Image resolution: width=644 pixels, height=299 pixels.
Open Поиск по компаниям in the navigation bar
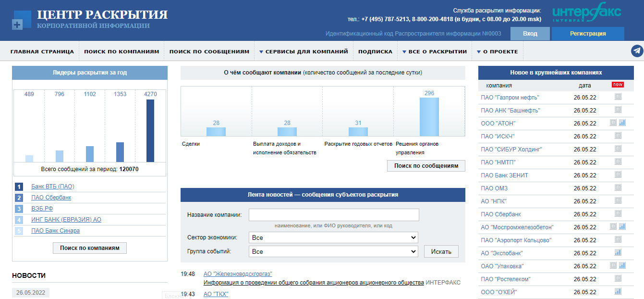coord(122,51)
